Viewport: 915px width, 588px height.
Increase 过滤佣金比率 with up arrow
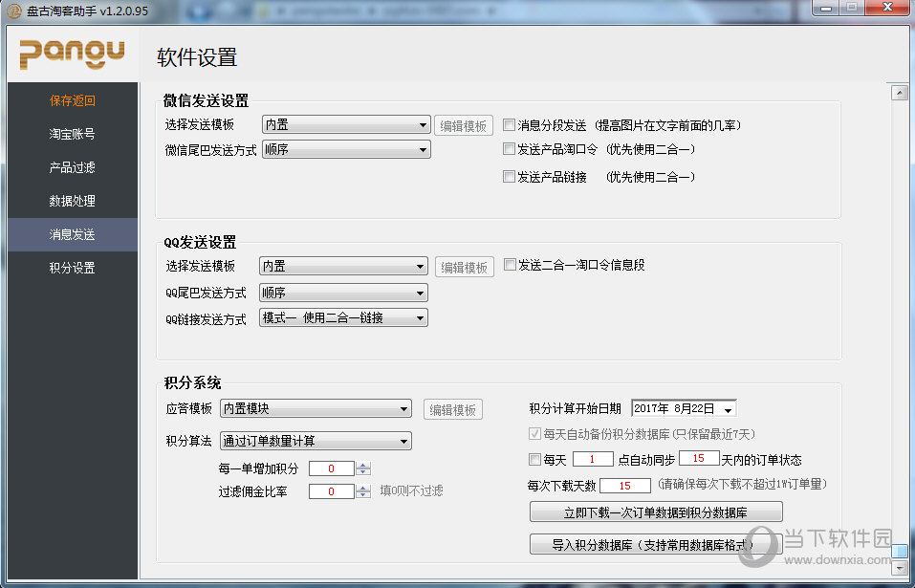point(363,489)
